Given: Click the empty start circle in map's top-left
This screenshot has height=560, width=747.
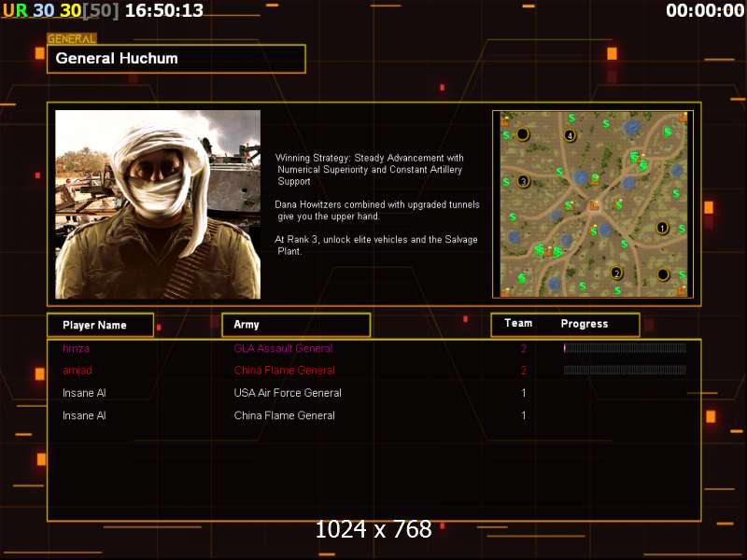Looking at the screenshot, I should (523, 134).
